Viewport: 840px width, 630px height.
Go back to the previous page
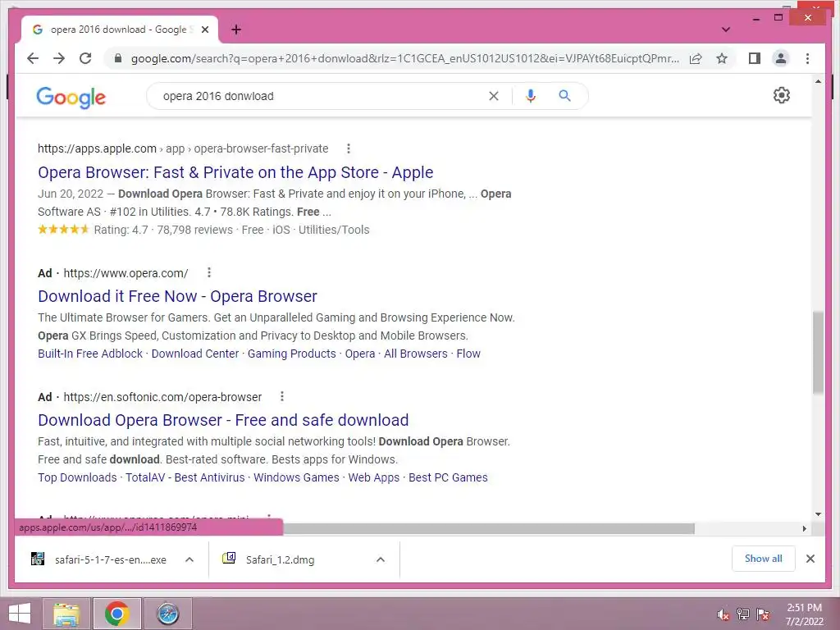(33, 58)
